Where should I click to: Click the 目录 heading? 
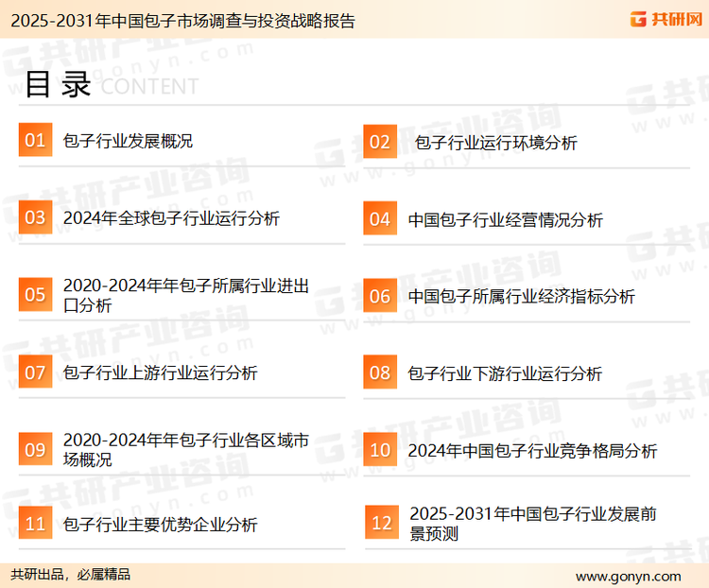point(58,84)
